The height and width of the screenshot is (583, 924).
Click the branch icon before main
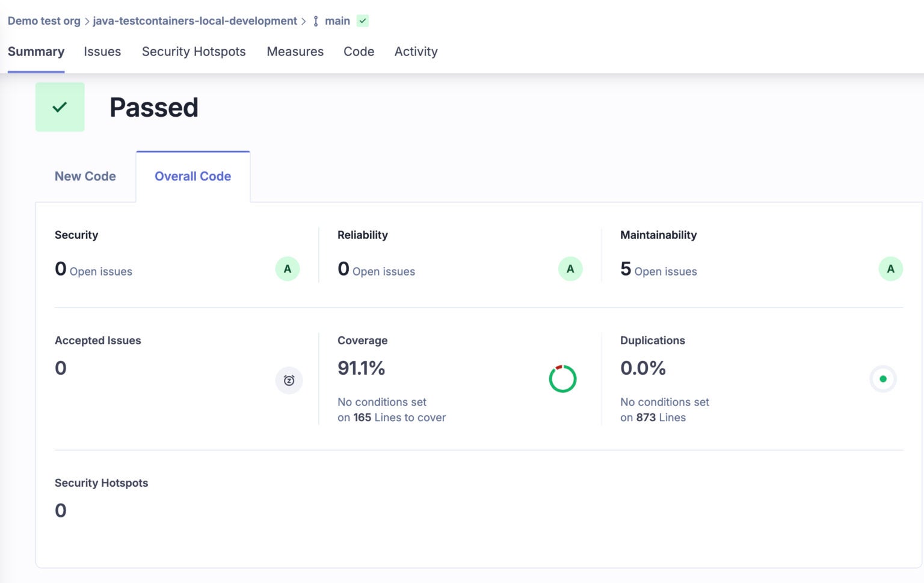click(315, 20)
